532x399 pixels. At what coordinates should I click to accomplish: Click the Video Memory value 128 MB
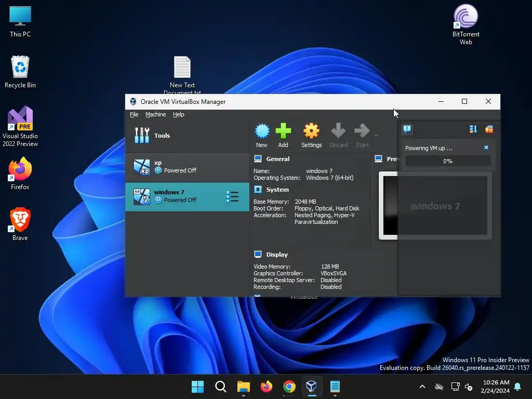[330, 267]
